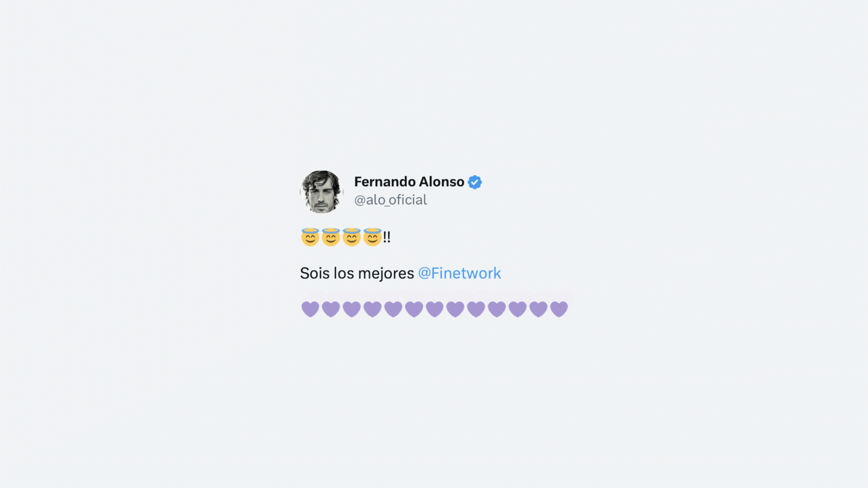This screenshot has height=488, width=868.
Task: Click the Fernando Alonso display name
Action: point(409,182)
